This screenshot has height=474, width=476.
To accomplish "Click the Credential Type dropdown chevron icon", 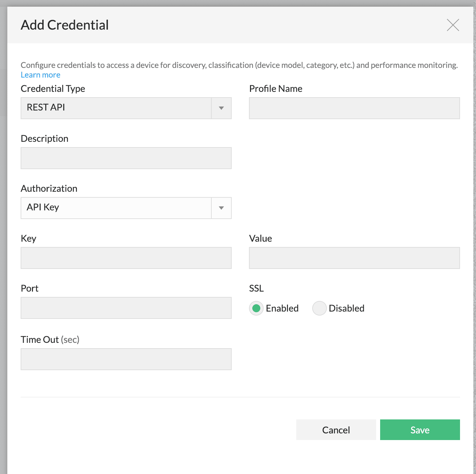I will tap(221, 108).
